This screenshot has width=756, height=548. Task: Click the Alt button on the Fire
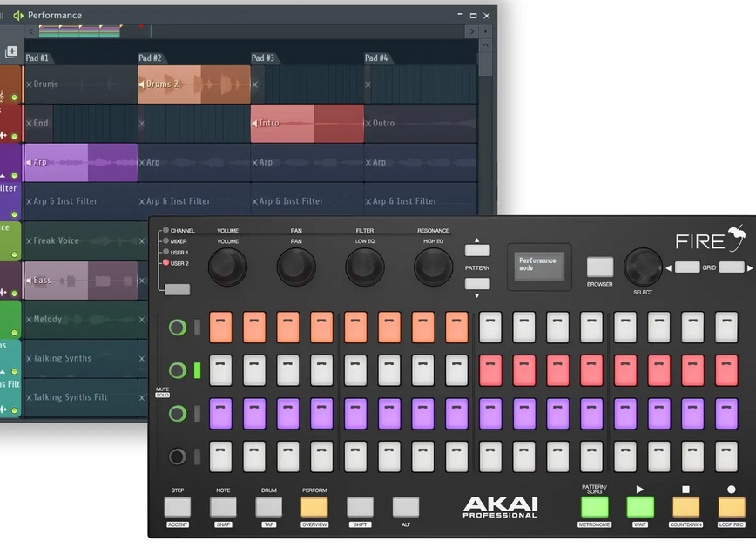tap(406, 507)
